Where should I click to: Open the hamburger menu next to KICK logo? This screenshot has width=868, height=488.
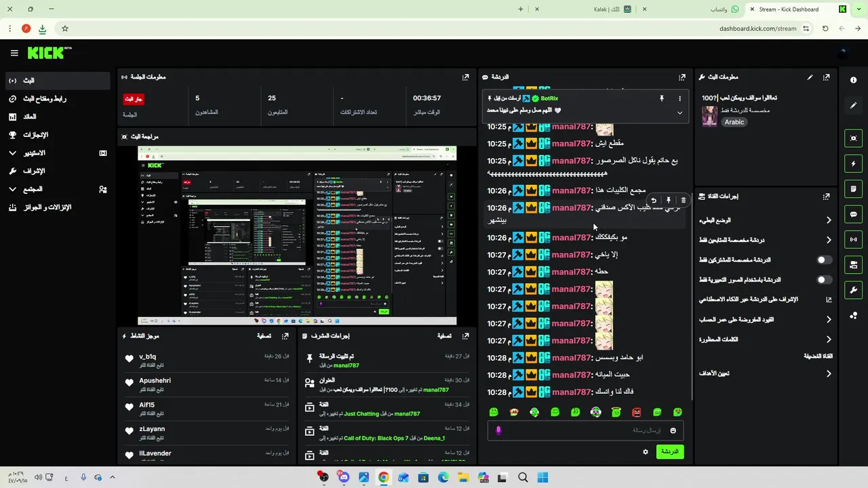14,53
